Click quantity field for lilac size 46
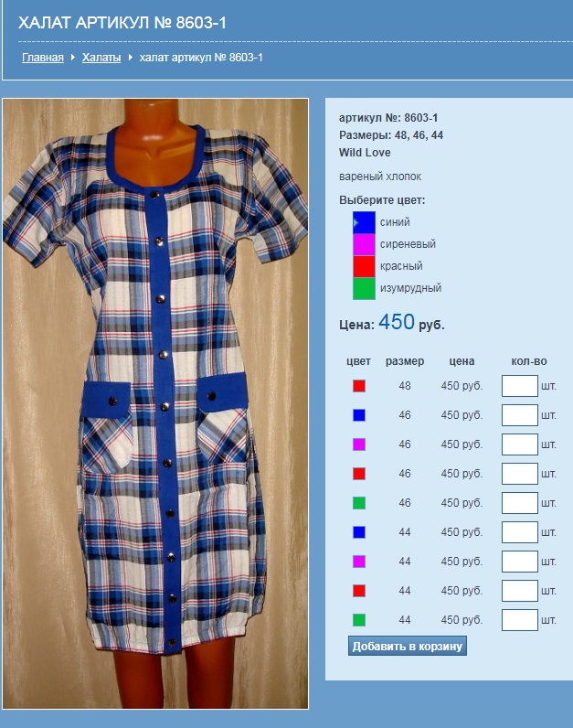 click(520, 444)
